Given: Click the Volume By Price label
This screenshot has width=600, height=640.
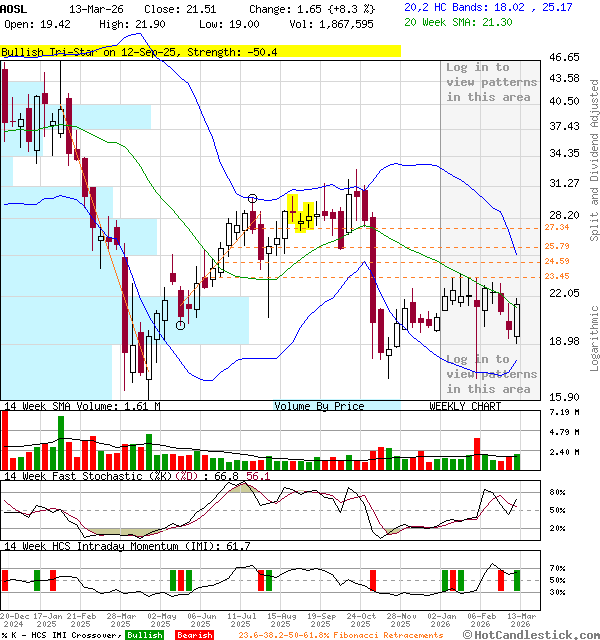Looking at the screenshot, I should [x=320, y=406].
